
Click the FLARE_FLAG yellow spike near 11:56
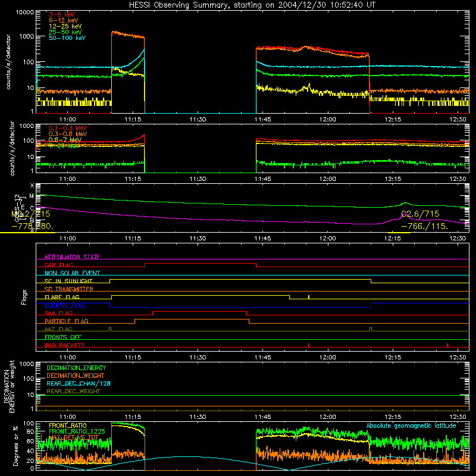(309, 297)
